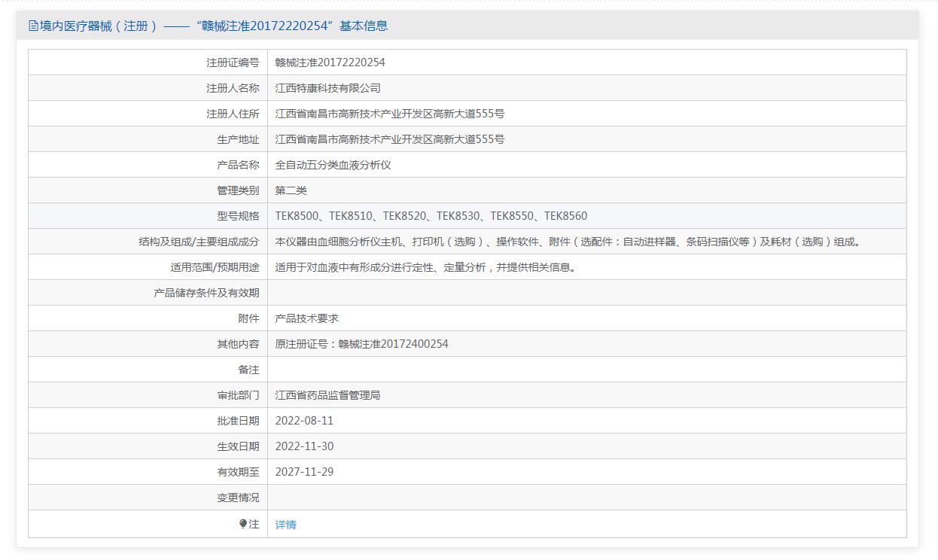Click attachment value 产品技术要求
This screenshot has width=938, height=560.
click(307, 318)
